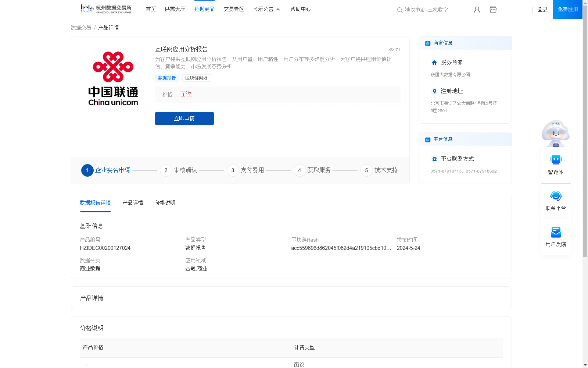This screenshot has height=368, width=588.
Task: Click the 平台信息 panel header icon
Action: (x=428, y=139)
